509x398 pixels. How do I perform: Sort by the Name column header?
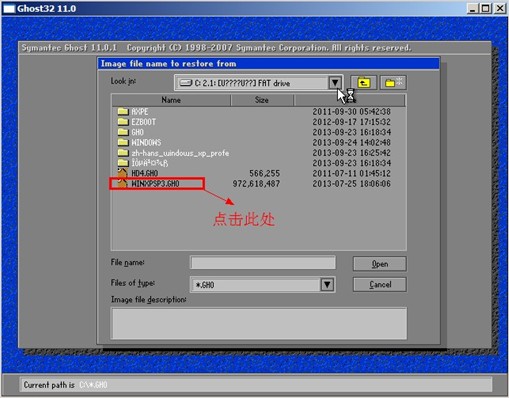(171, 100)
